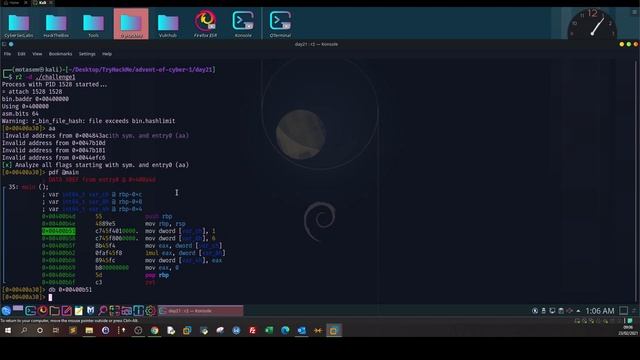Open Firefox from Kali panel
Screen dimensions: 640x360
click(42, 311)
